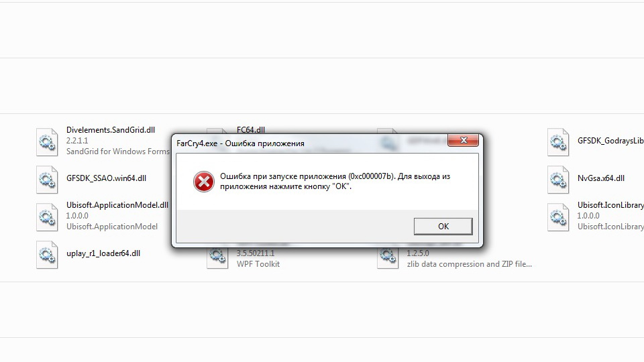Image resolution: width=644 pixels, height=362 pixels.
Task: Select the GFSDK_GodraysLib file icon
Action: tap(558, 142)
